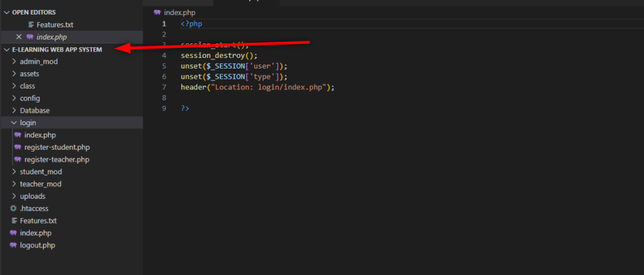Place cursor on unset($_SESSION['type']) line
The height and width of the screenshot is (275, 644).
click(234, 77)
